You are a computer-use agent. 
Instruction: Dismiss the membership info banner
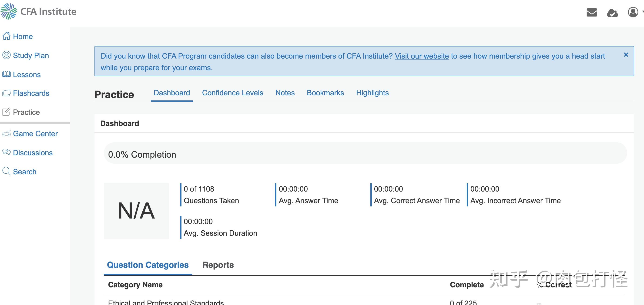pos(626,55)
